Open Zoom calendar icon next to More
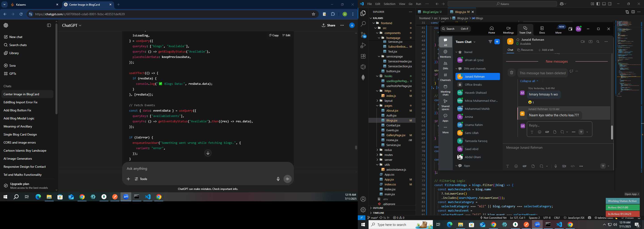 [x=570, y=29]
